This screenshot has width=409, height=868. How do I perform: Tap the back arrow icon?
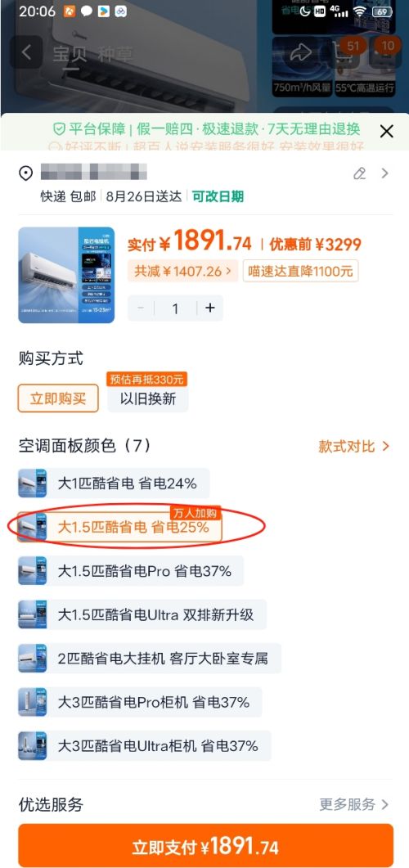(26, 52)
